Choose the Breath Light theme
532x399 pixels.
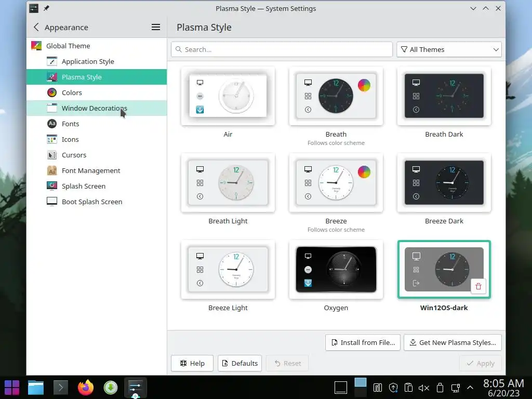228,183
